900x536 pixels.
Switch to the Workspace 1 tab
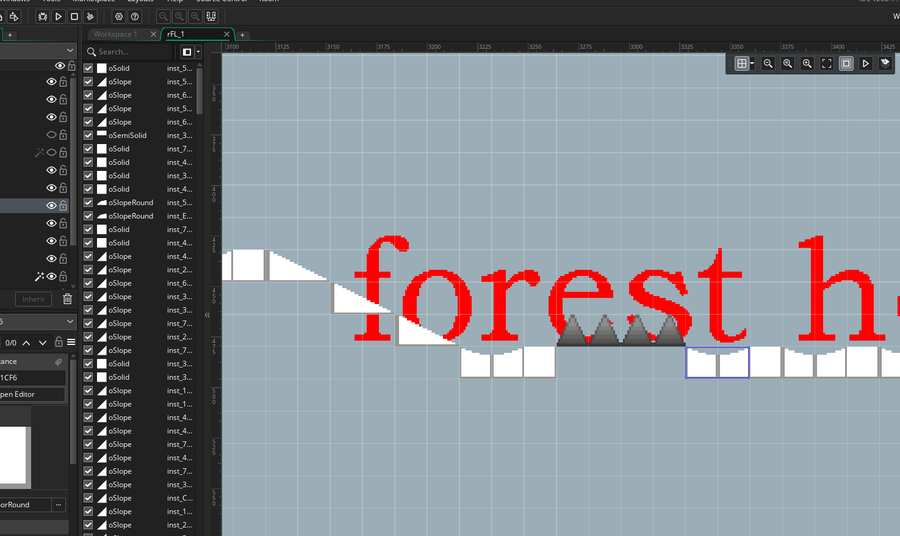(116, 34)
